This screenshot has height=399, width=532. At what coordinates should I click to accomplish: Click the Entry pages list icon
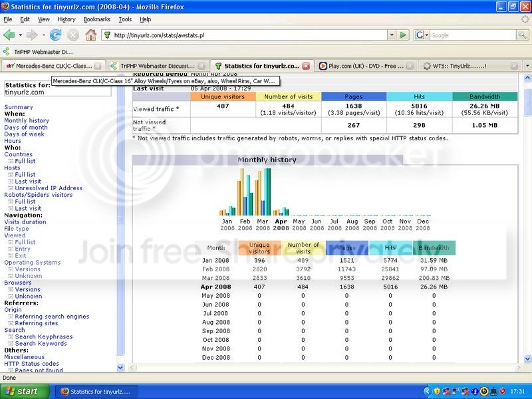coord(11,249)
